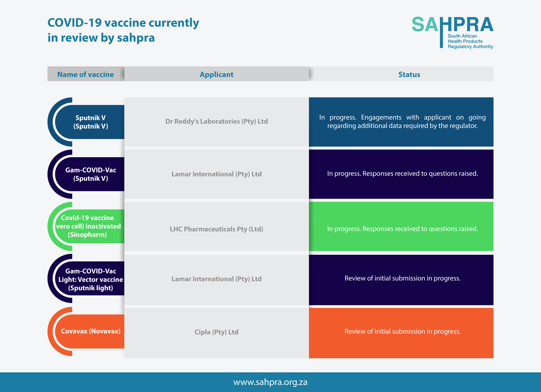Select the Name of vaccine column header
541x392 pixels.
pyautogui.click(x=85, y=74)
